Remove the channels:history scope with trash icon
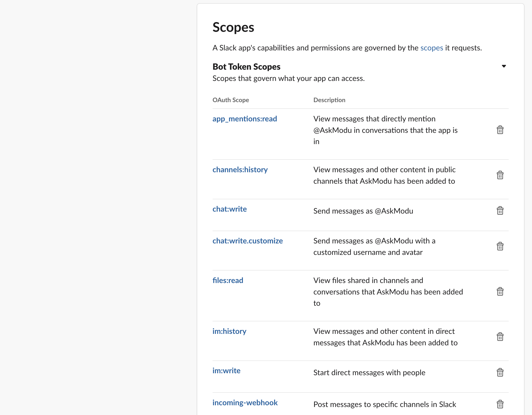This screenshot has height=415, width=532. point(500,175)
